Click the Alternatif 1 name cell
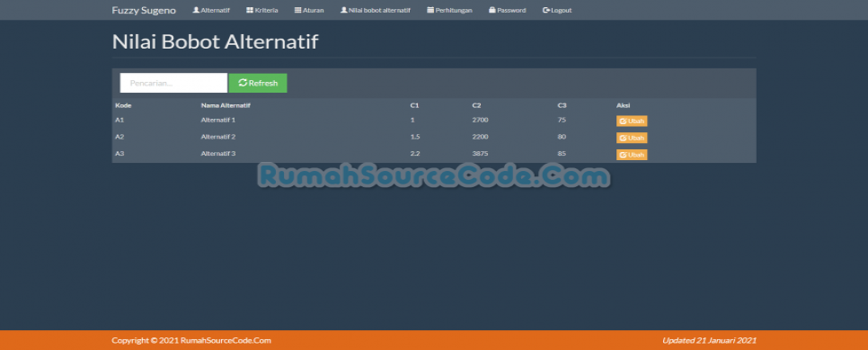This screenshot has width=868, height=350. click(218, 120)
